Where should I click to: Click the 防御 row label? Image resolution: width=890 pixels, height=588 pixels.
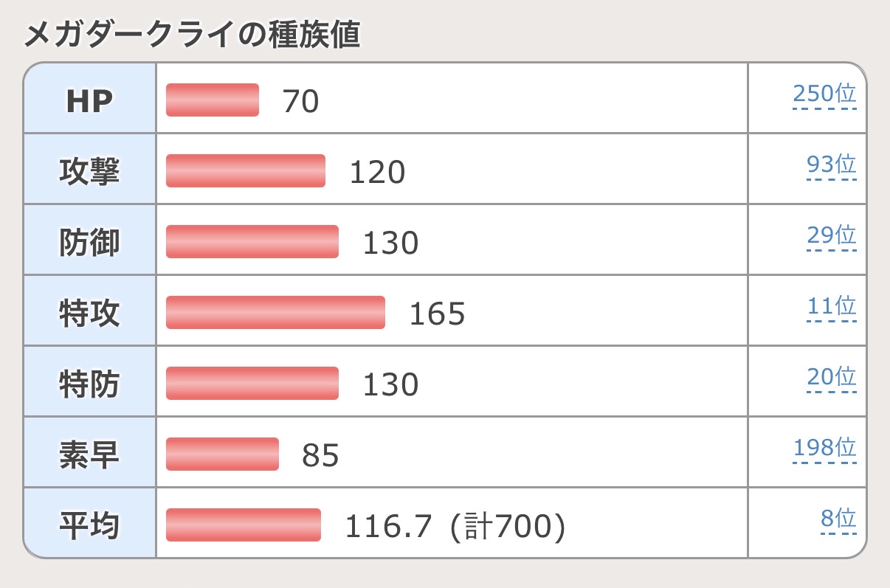[89, 243]
